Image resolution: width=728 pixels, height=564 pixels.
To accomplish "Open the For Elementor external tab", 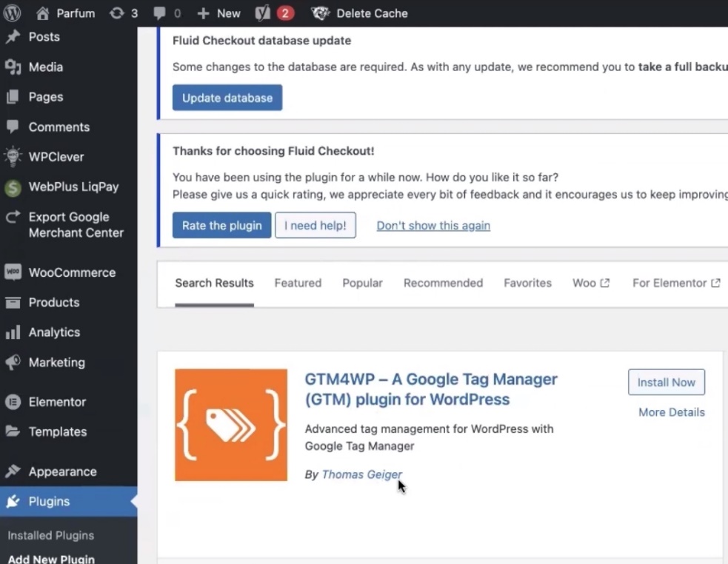I will pyautogui.click(x=675, y=283).
